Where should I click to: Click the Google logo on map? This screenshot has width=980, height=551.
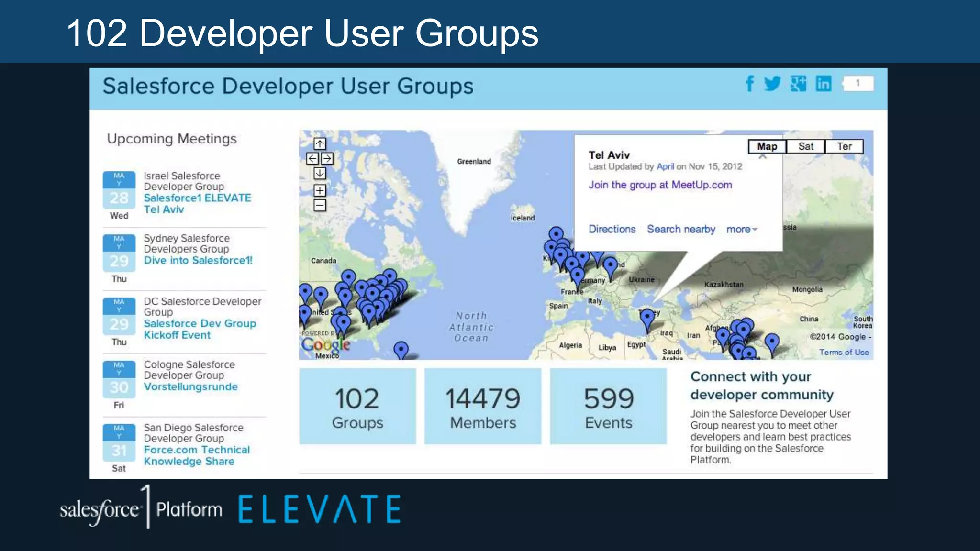326,344
